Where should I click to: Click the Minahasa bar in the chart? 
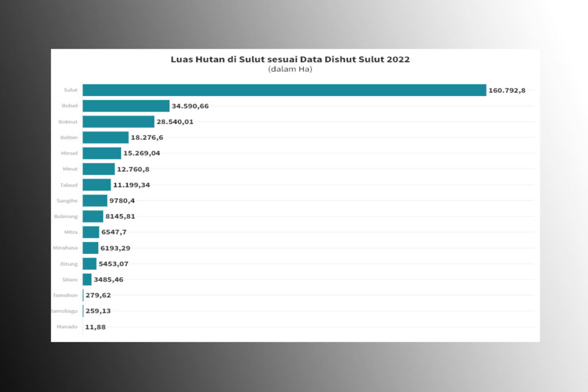[x=90, y=248]
